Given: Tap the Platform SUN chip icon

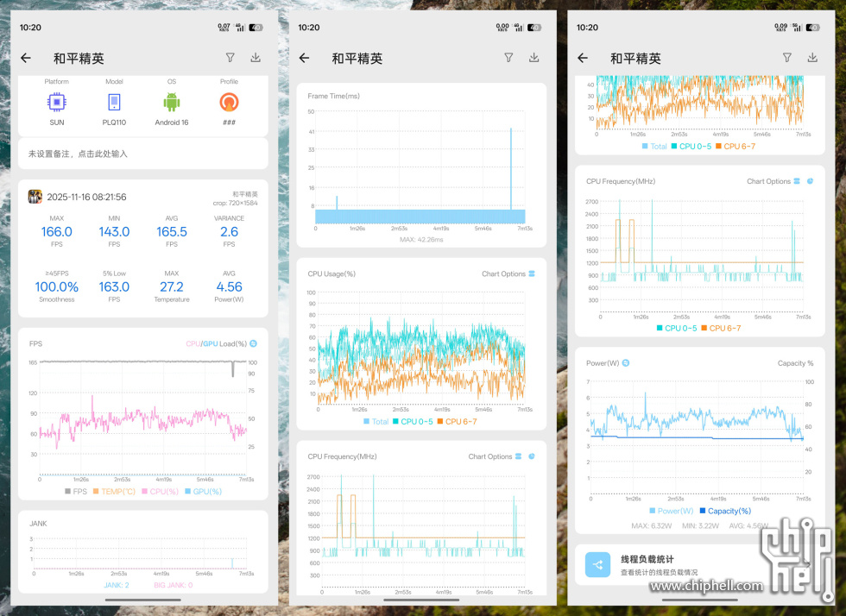Looking at the screenshot, I should tap(56, 103).
